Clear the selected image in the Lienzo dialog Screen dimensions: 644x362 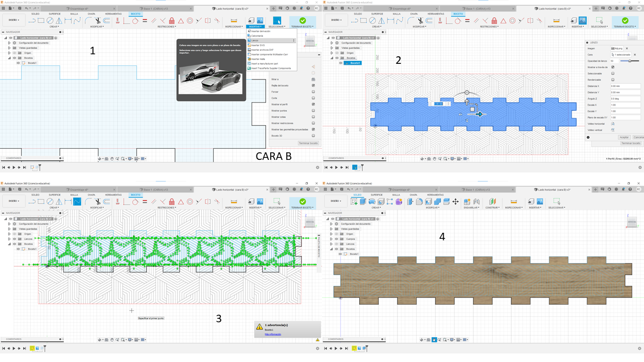click(626, 48)
